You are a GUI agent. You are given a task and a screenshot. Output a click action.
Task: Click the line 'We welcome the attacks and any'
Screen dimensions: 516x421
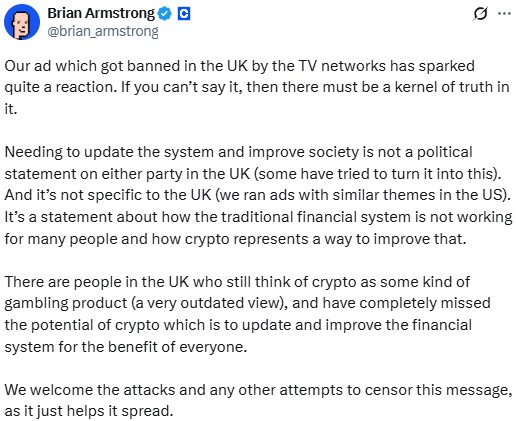[x=258, y=390]
